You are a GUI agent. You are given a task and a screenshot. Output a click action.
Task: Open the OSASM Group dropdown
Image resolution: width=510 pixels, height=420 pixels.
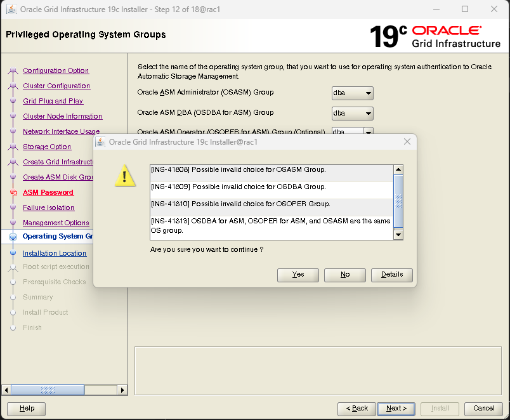(352, 93)
